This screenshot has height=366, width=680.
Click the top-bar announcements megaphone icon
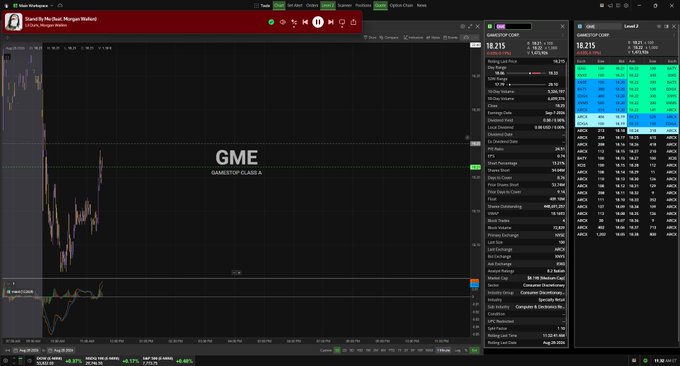coord(610,6)
